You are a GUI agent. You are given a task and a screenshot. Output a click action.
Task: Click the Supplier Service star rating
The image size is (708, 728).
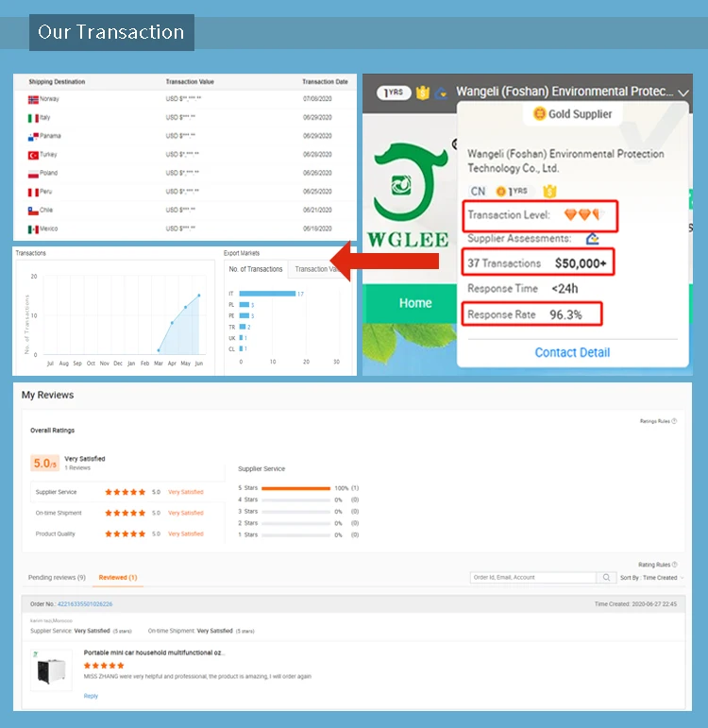(x=125, y=492)
